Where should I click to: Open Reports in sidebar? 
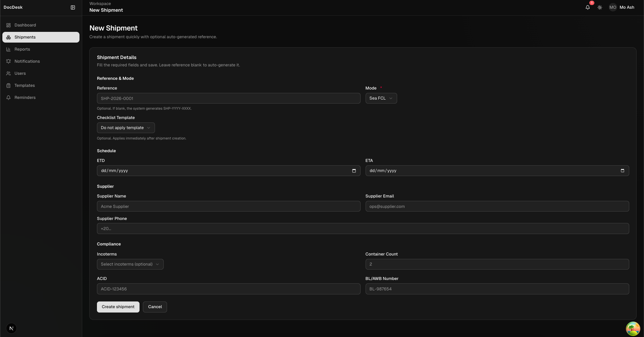(x=41, y=49)
